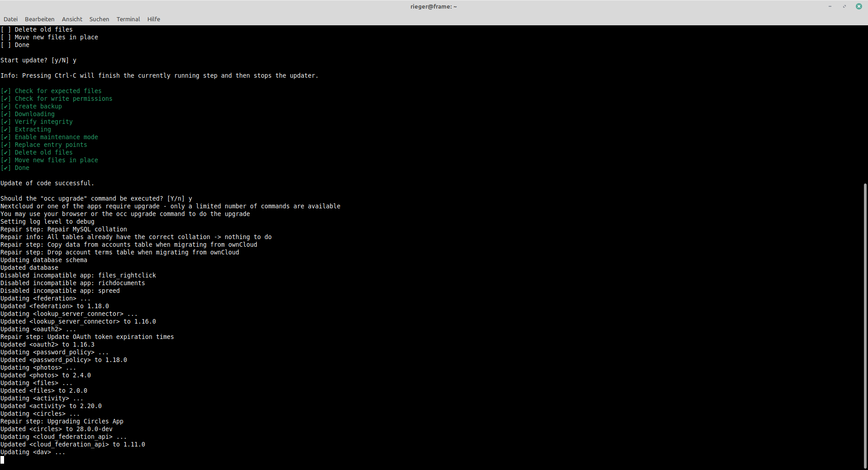Click Updated <cloud_federation_api> to 1.11.0

73,444
